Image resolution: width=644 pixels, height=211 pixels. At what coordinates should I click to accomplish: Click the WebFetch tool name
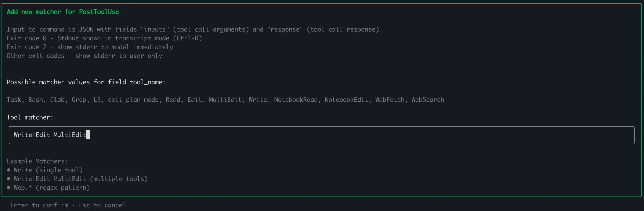pyautogui.click(x=390, y=100)
